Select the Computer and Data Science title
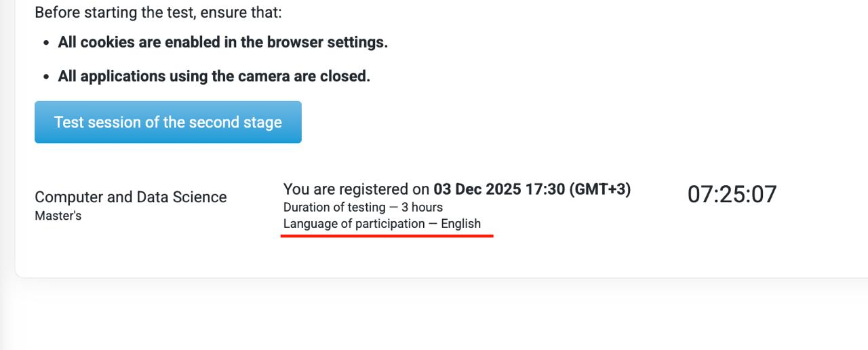Image resolution: width=868 pixels, height=350 pixels. 130,197
